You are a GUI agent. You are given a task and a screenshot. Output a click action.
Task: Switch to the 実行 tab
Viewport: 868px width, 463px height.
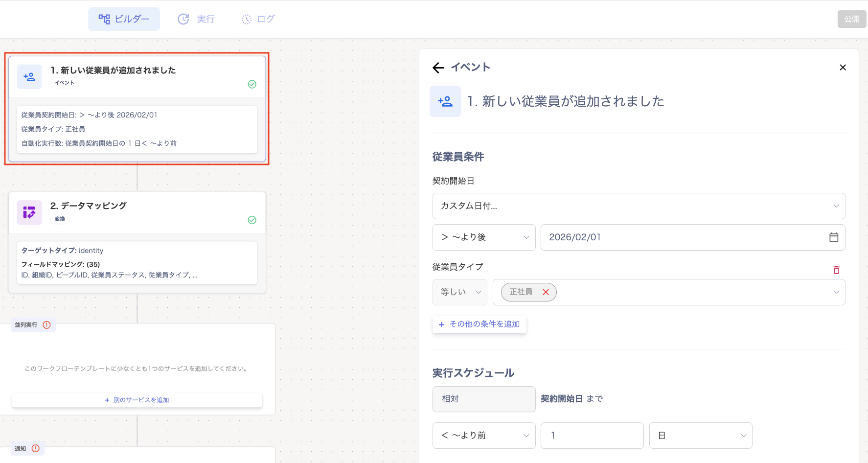[196, 19]
